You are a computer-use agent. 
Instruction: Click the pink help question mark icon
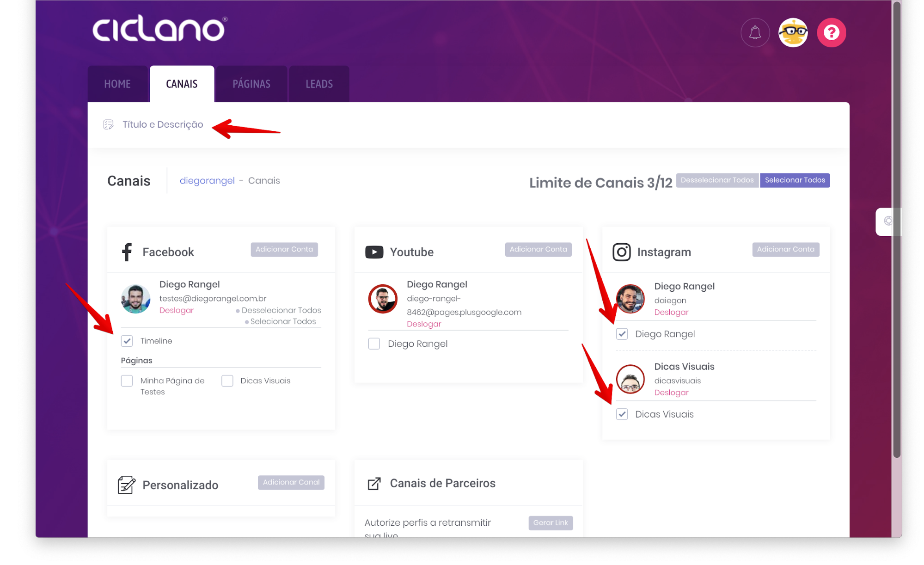point(831,33)
